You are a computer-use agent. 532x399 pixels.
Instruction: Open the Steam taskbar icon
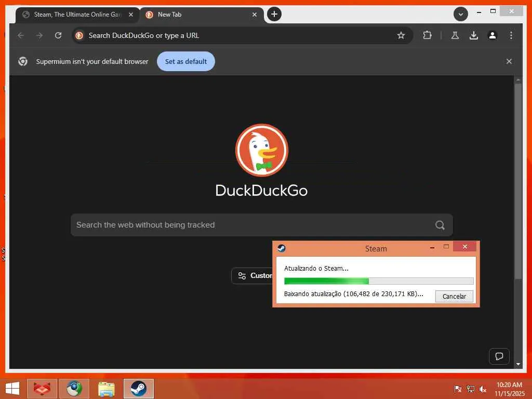click(x=138, y=389)
